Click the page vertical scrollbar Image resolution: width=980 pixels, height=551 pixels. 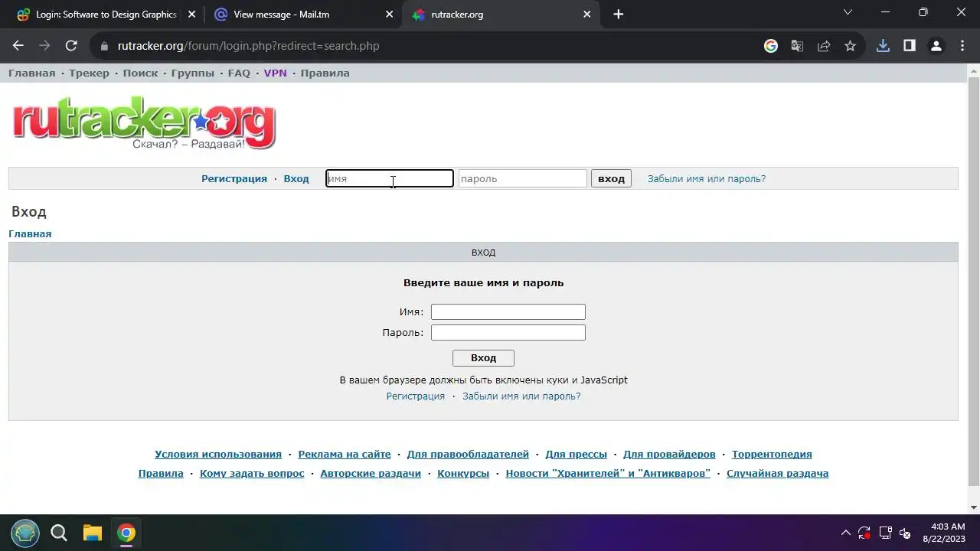974,282
